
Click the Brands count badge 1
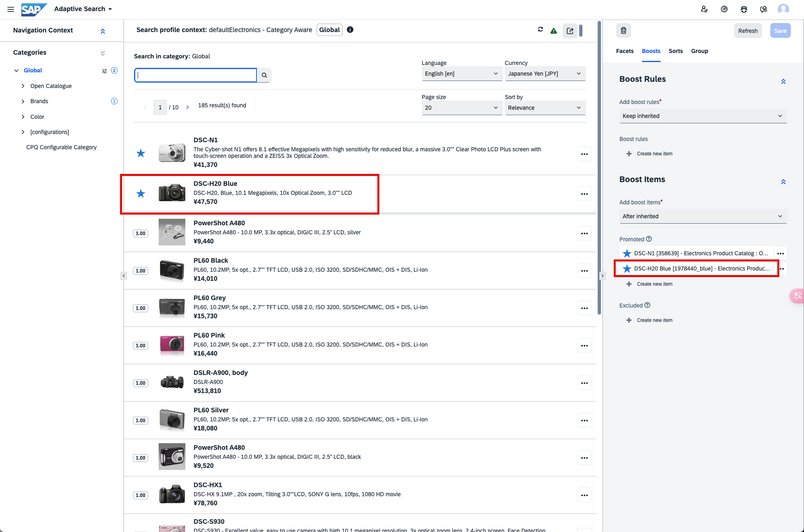click(114, 101)
